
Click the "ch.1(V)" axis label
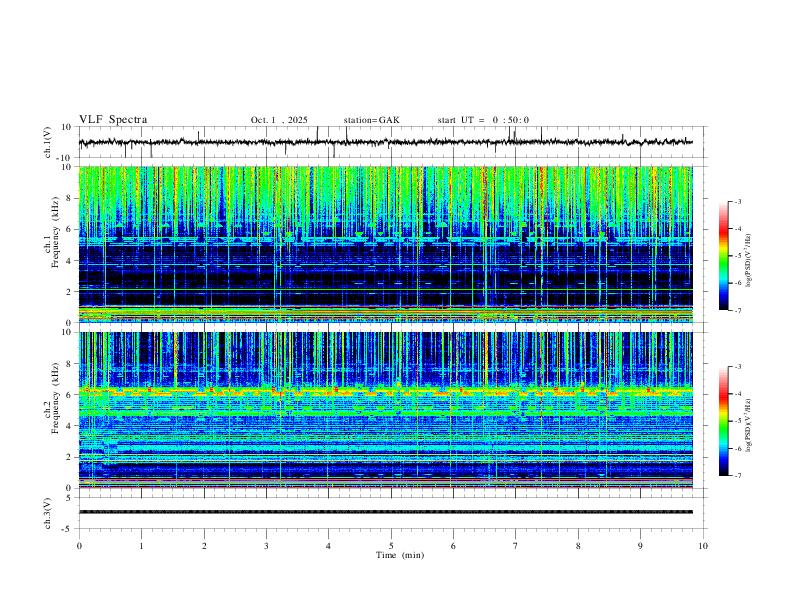pos(48,142)
